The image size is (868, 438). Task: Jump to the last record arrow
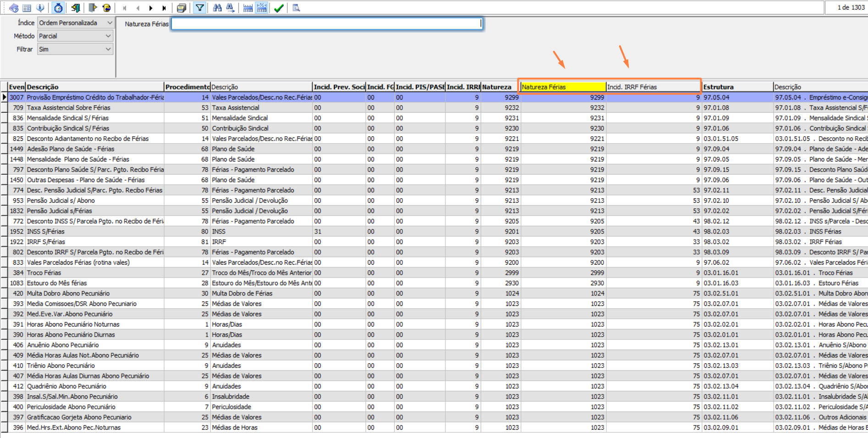[x=164, y=8]
